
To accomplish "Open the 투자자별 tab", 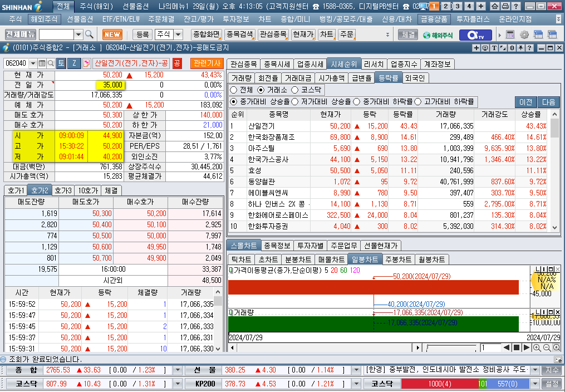I will [311, 246].
